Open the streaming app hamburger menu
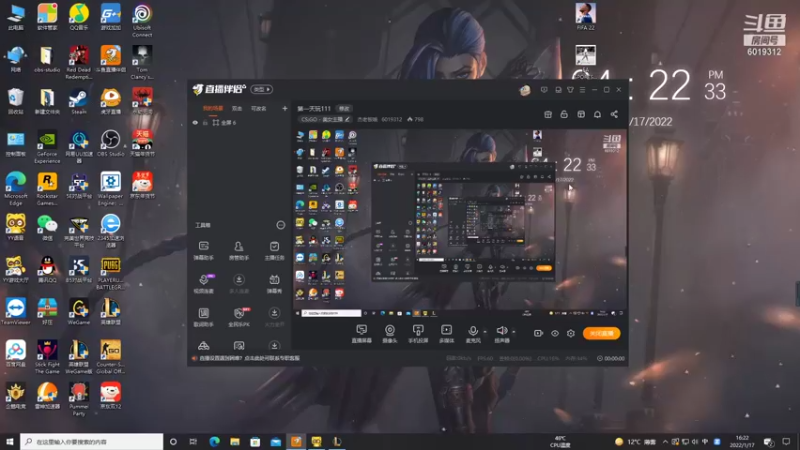 [x=582, y=90]
